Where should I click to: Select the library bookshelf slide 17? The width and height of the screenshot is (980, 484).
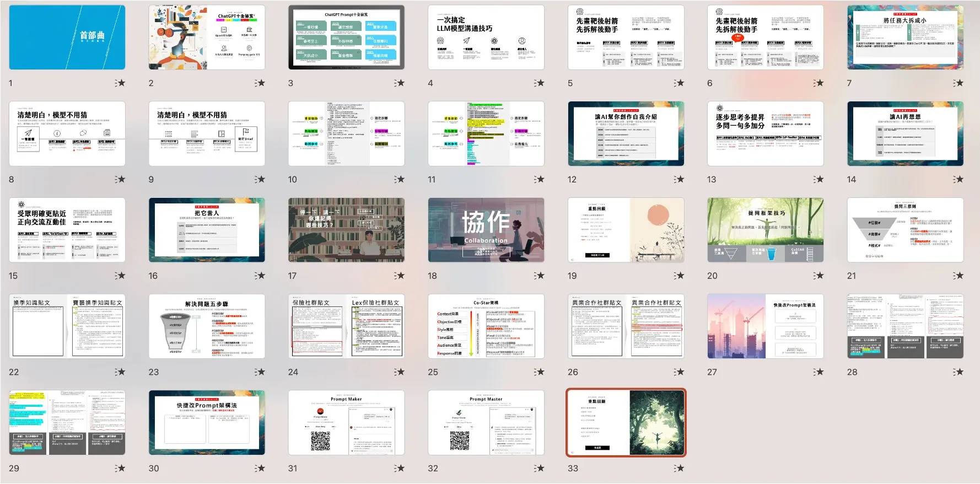pos(346,230)
